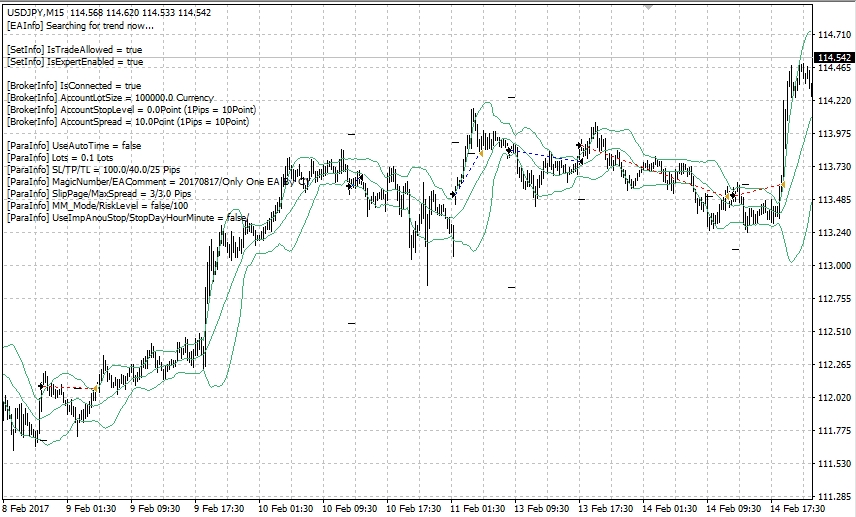Click the orange close arrow below 14 Feb price spike
This screenshot has height=517, width=856.
(x=782, y=185)
